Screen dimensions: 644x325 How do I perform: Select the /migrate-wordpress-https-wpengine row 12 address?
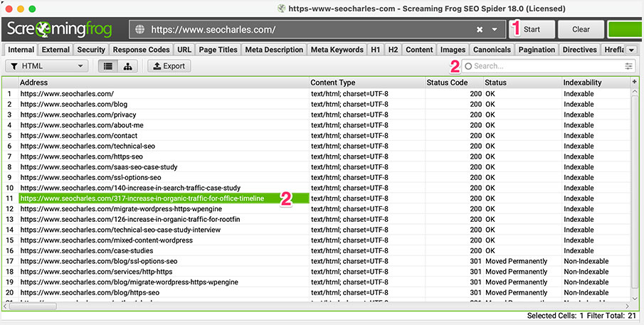[x=164, y=209]
